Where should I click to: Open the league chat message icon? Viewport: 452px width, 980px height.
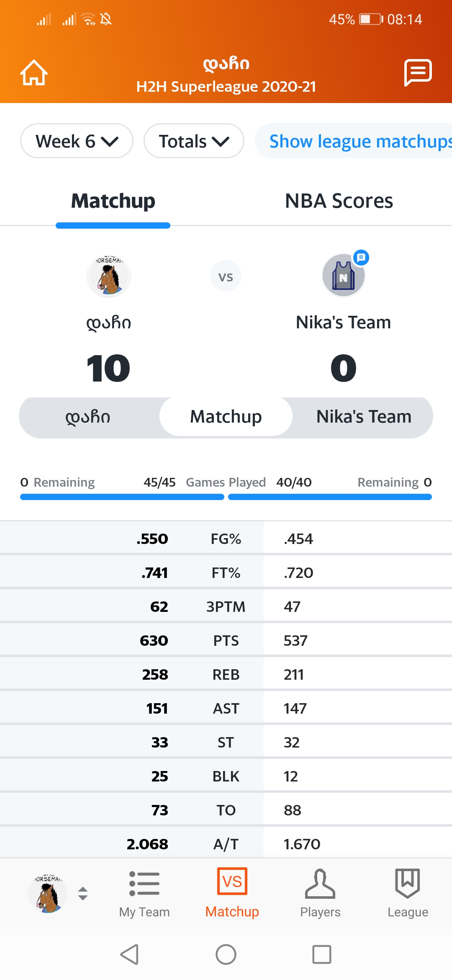[x=418, y=73]
